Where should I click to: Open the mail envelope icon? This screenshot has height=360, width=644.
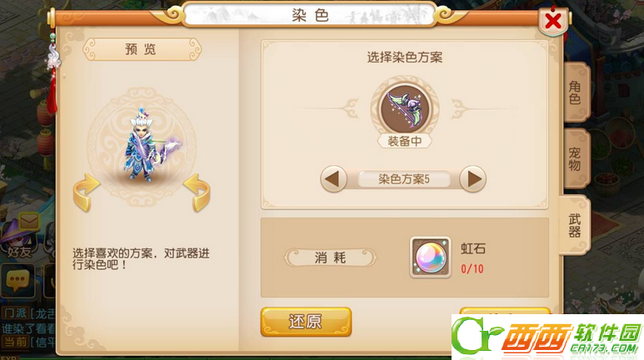tap(29, 222)
